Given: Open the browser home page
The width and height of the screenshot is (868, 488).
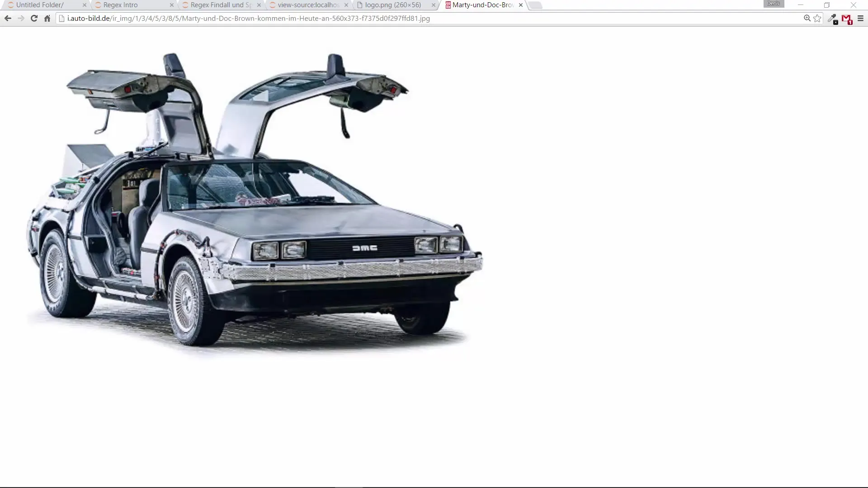Looking at the screenshot, I should pyautogui.click(x=47, y=19).
